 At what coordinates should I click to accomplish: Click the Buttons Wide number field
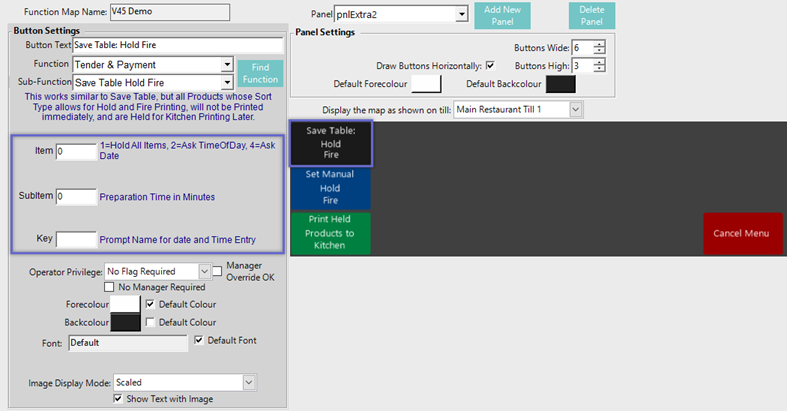coord(582,48)
